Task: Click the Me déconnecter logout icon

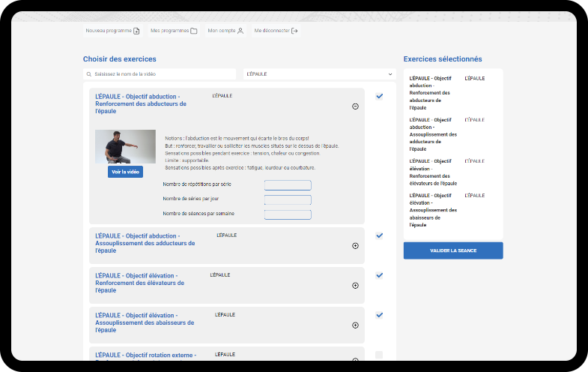Action: tap(294, 31)
